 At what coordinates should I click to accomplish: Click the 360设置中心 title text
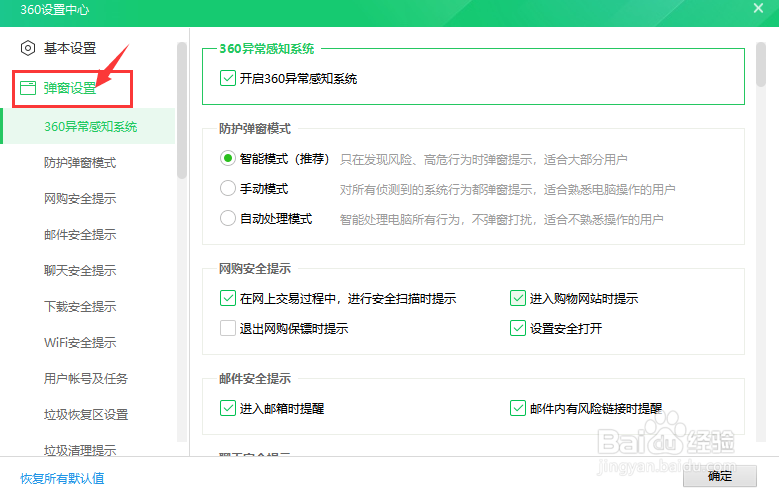(54, 9)
